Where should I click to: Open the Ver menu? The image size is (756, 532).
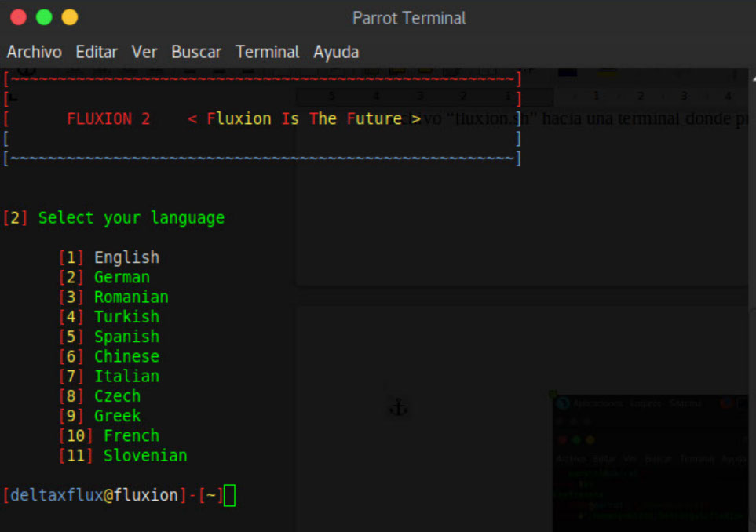pos(144,52)
